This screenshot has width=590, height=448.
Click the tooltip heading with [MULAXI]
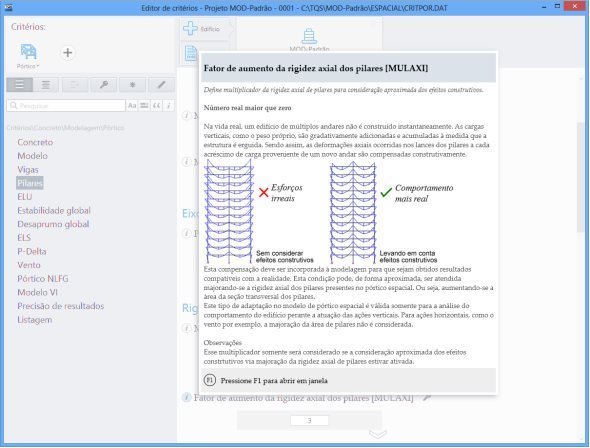tap(316, 68)
